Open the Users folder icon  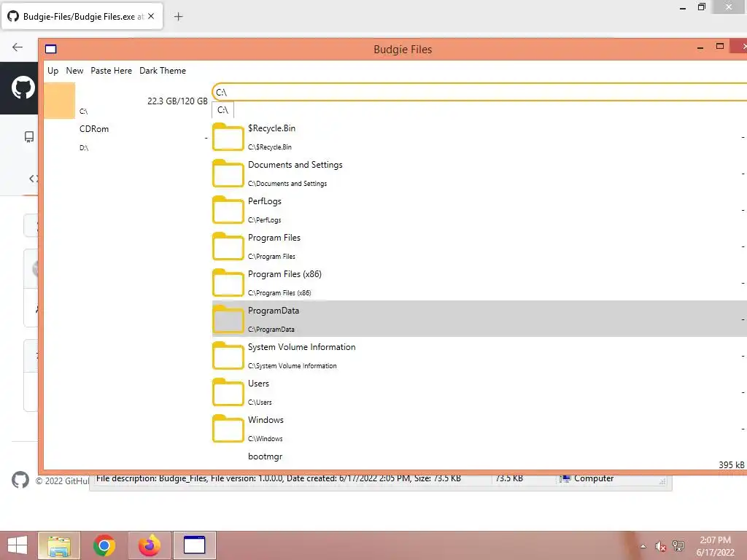coord(228,392)
